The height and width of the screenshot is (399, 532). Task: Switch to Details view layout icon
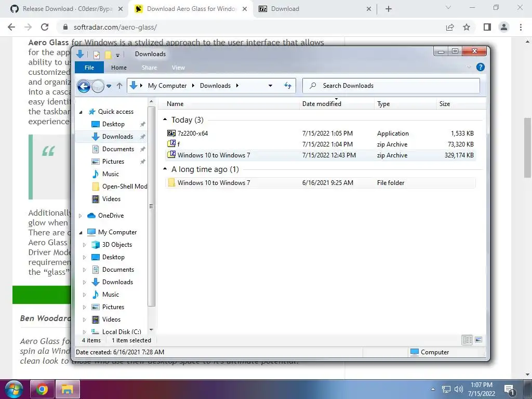[x=467, y=340]
